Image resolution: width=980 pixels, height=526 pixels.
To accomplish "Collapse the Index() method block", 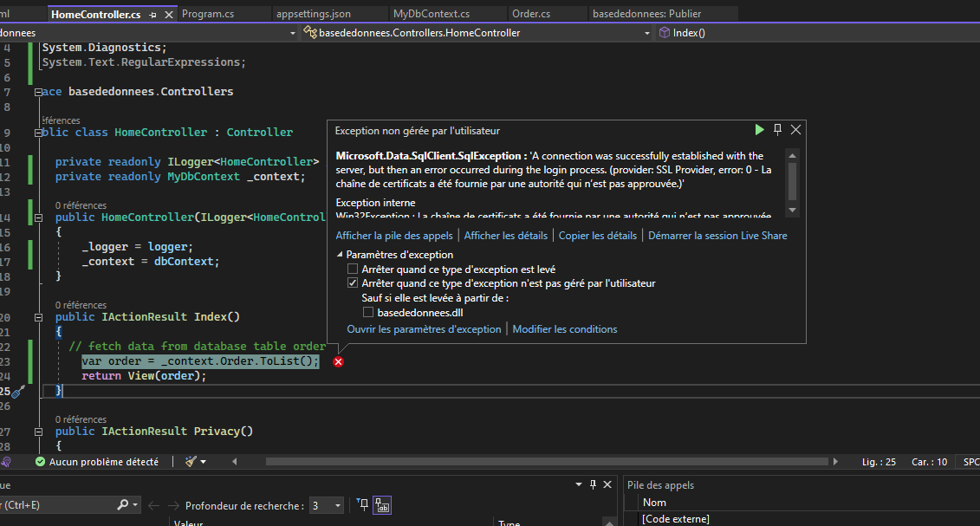I will point(38,317).
